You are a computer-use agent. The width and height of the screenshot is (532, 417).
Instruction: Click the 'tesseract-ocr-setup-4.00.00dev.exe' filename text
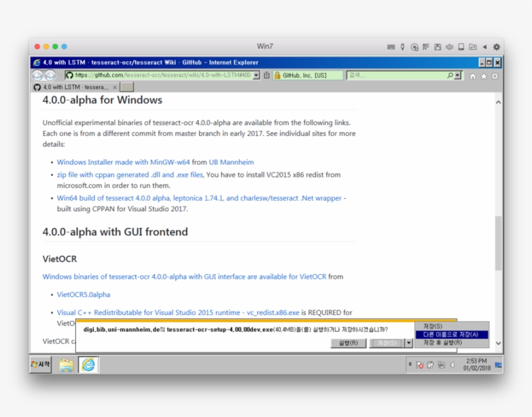point(220,330)
